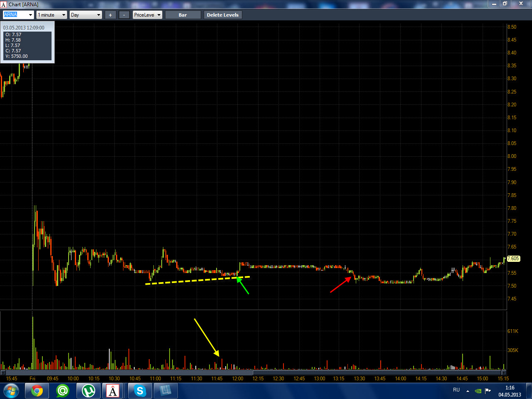Click the NVIDIA tray icon
The image size is (532, 399).
click(478, 391)
